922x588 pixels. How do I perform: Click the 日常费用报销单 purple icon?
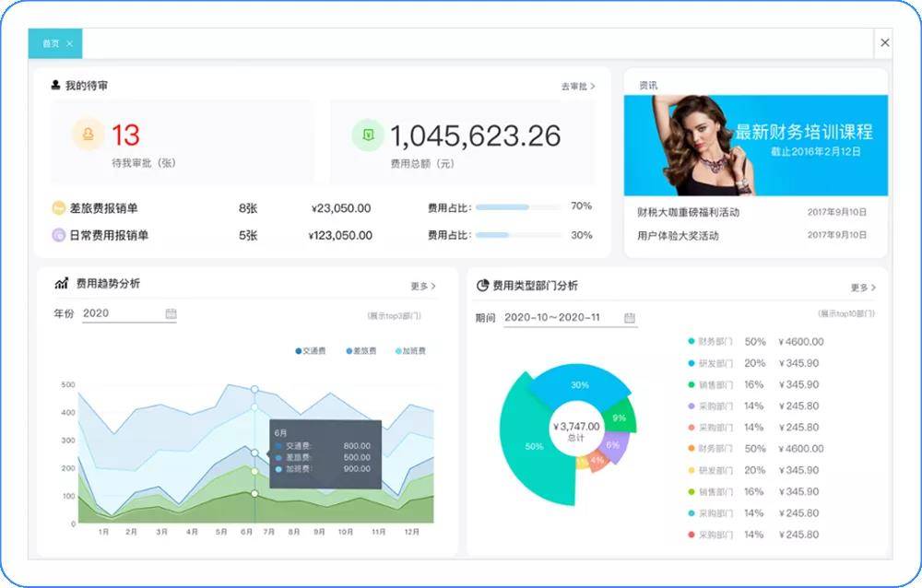[58, 235]
